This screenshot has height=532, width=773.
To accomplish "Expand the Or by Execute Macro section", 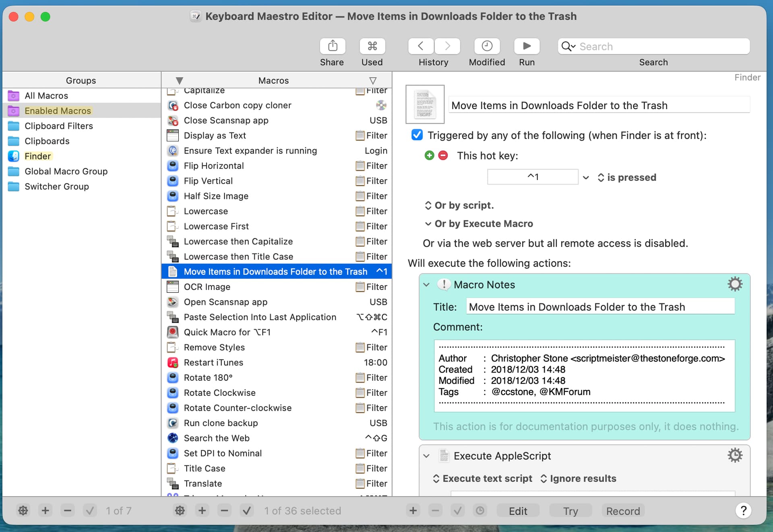I will tap(428, 224).
